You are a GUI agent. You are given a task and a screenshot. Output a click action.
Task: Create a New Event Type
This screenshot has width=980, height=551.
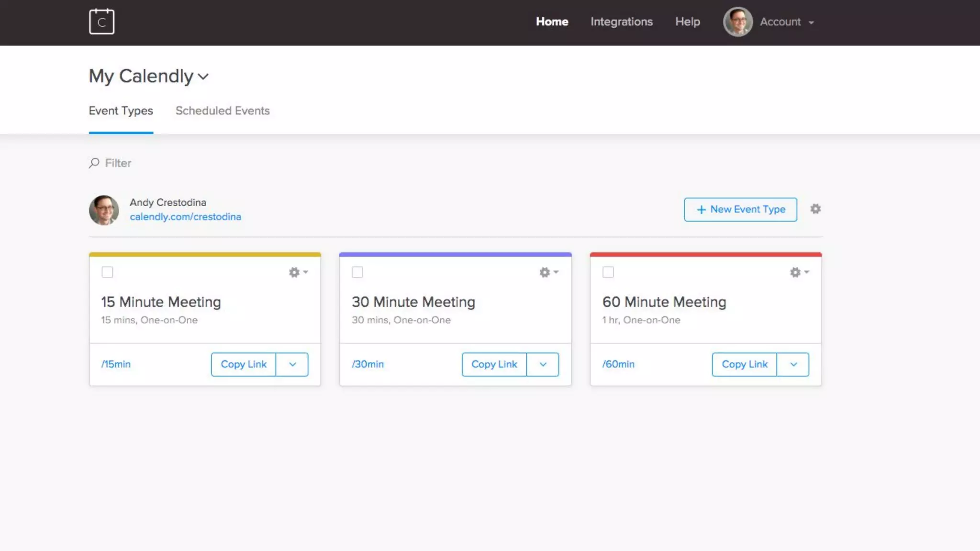click(x=740, y=209)
